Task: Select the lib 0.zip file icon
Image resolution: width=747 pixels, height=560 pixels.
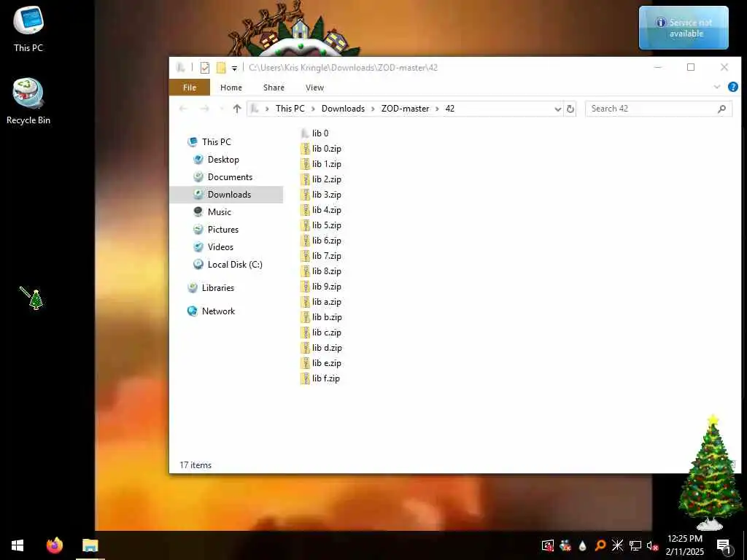Action: point(306,149)
